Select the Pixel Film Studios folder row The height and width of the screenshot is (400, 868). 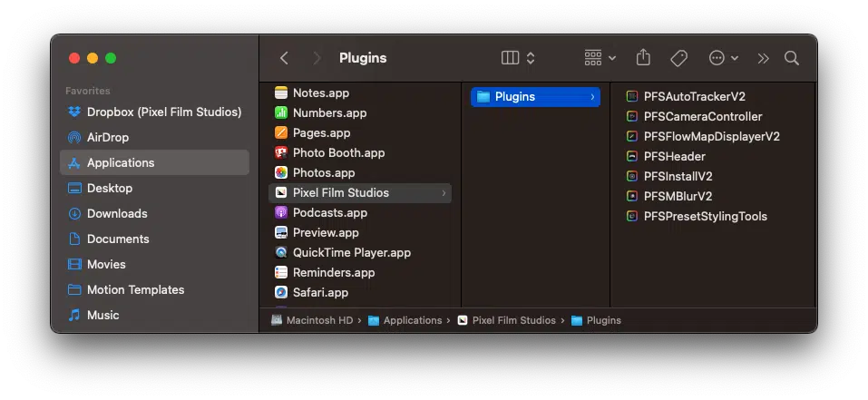(x=360, y=192)
